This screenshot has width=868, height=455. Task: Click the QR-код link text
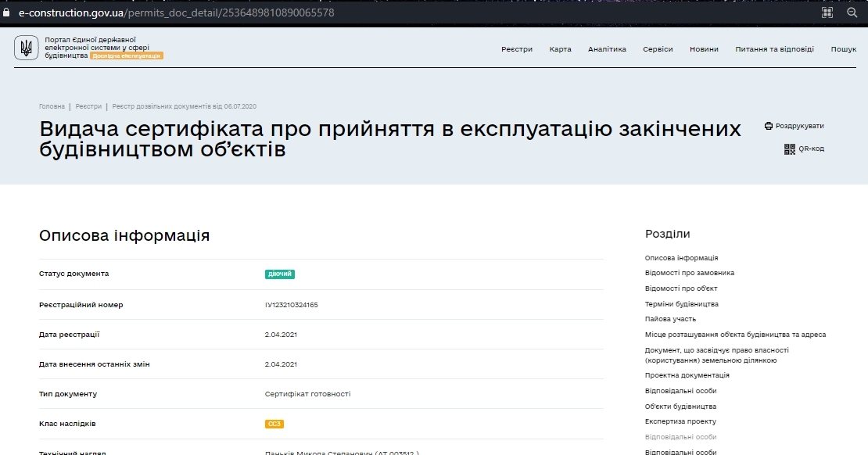pyautogui.click(x=812, y=149)
